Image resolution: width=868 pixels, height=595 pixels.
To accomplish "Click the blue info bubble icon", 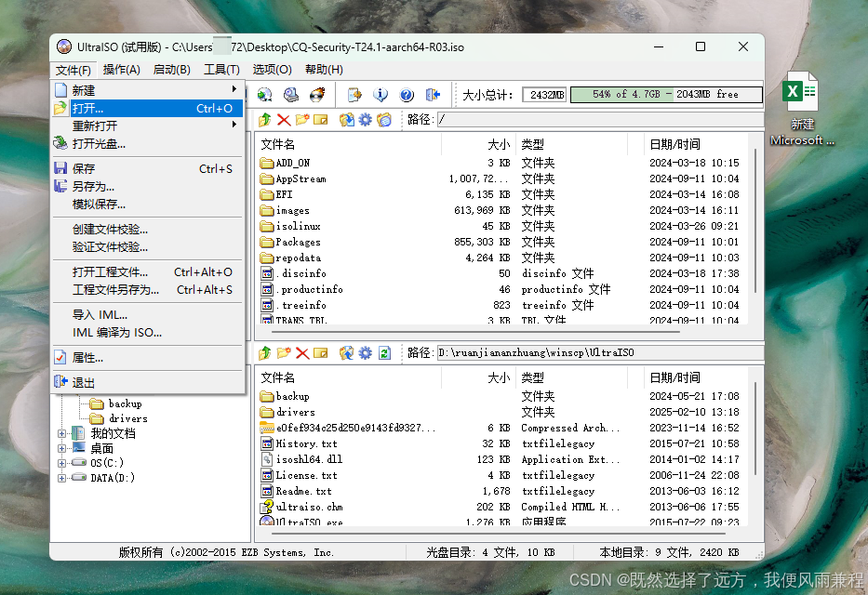I will pyautogui.click(x=381, y=95).
